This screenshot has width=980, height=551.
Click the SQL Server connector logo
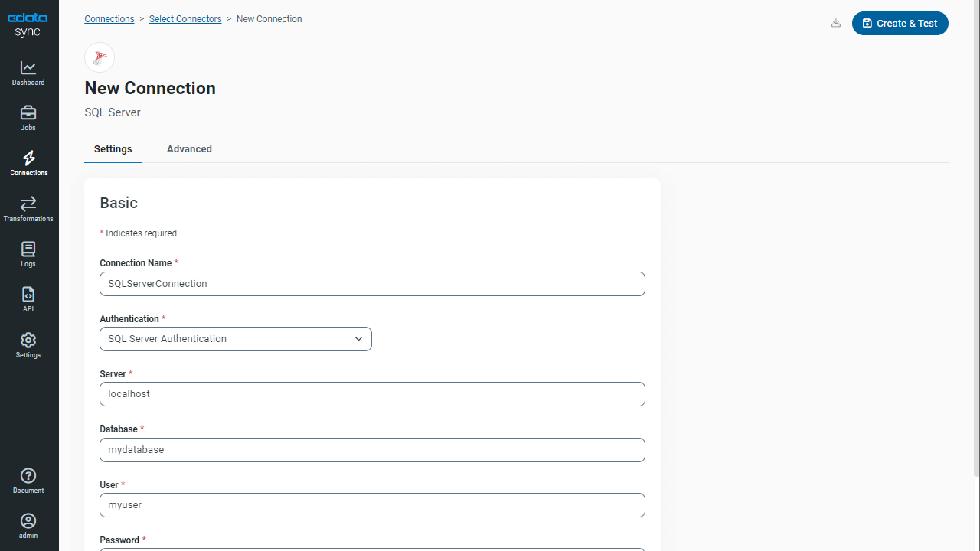tap(100, 57)
